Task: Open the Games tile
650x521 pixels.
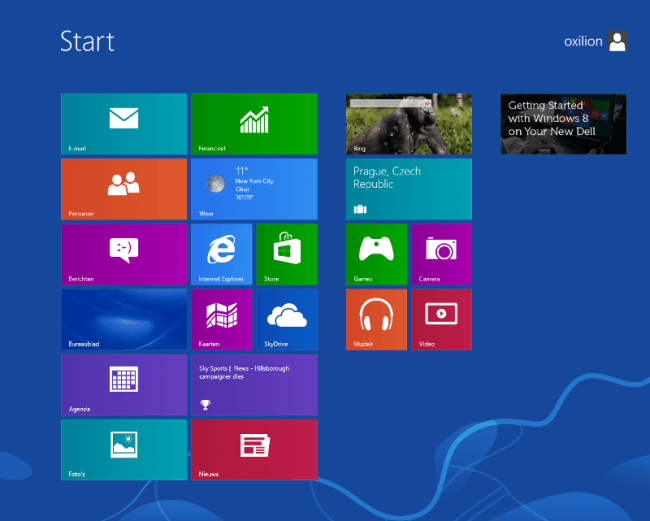Action: click(376, 254)
